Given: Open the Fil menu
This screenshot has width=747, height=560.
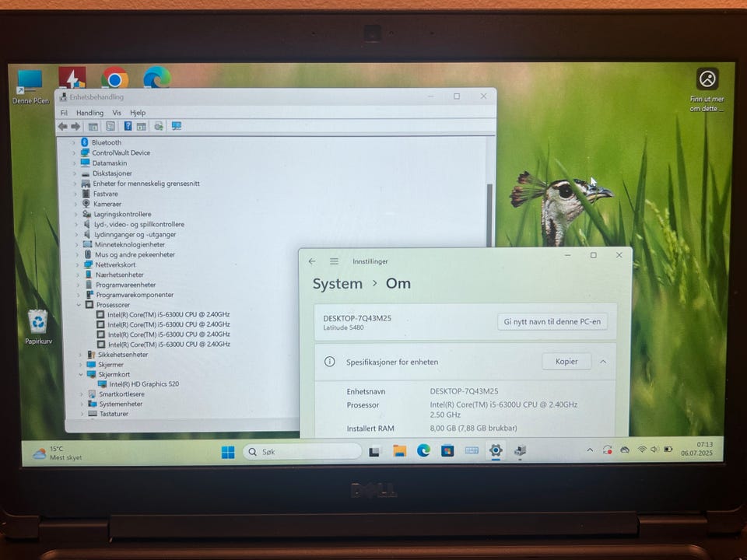Looking at the screenshot, I should coord(65,113).
